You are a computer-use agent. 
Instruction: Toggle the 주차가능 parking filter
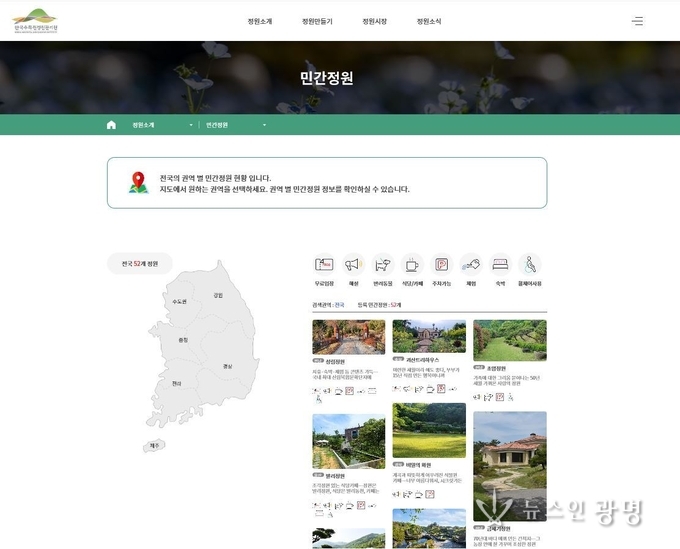tap(441, 264)
